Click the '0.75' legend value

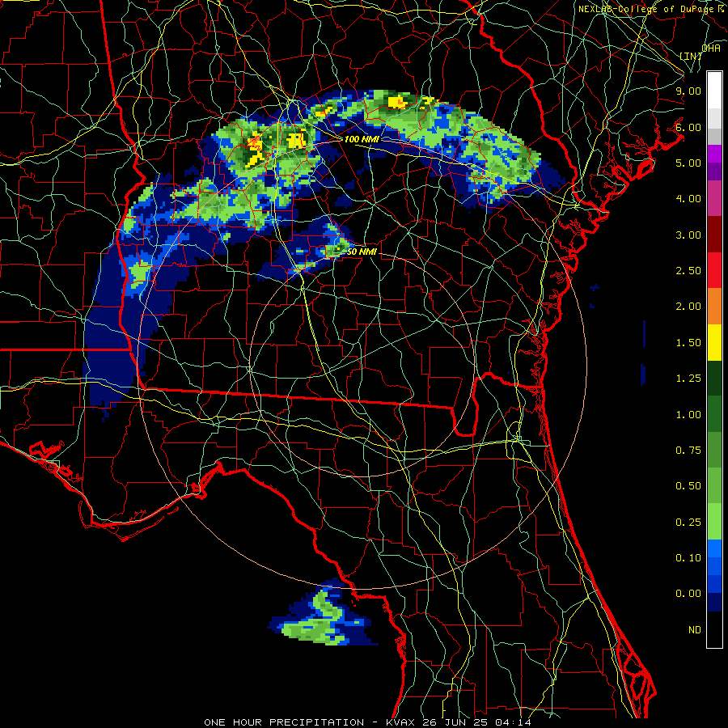688,451
